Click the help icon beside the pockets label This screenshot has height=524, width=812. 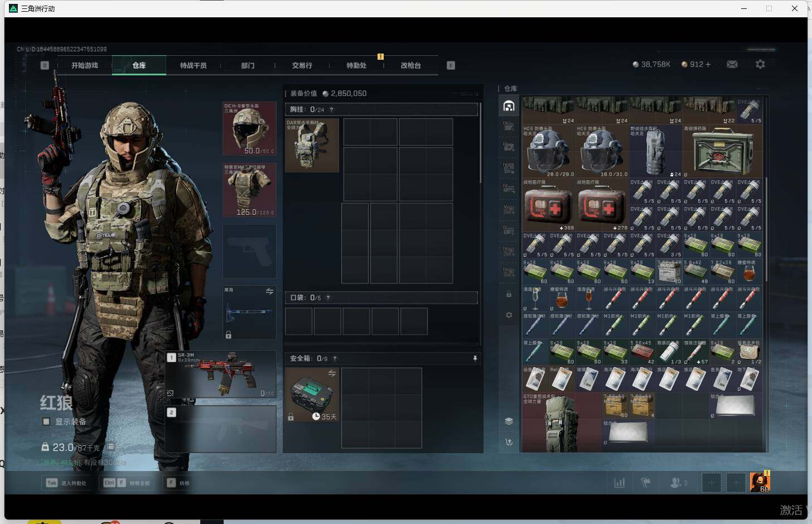coord(328,298)
